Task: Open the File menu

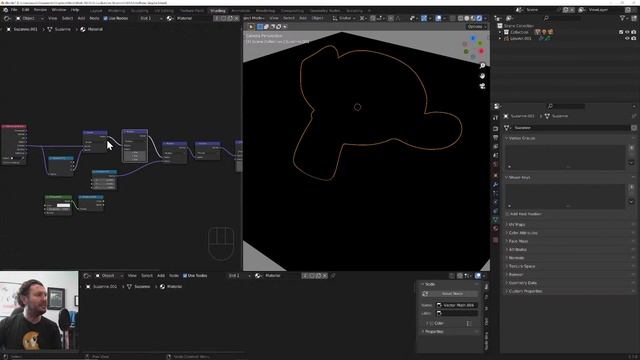Action: 14,9
